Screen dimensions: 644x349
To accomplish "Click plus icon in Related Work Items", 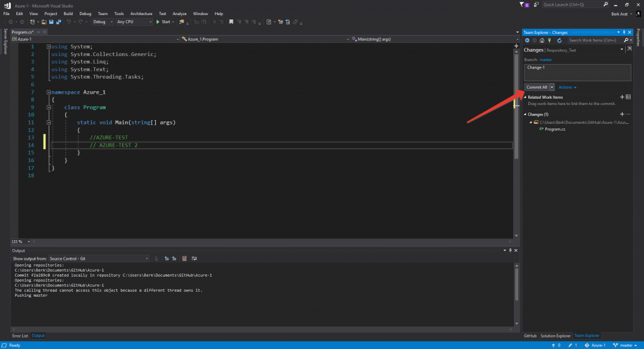I will (x=622, y=97).
